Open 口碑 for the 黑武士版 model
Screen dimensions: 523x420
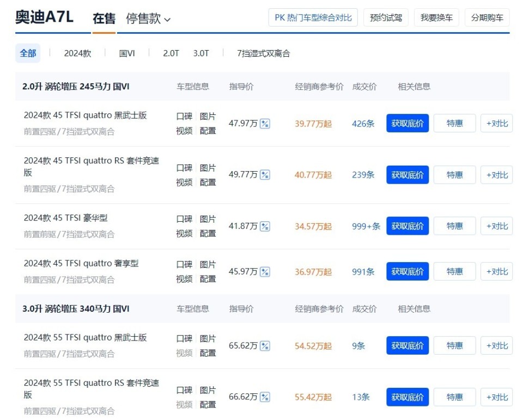click(184, 116)
